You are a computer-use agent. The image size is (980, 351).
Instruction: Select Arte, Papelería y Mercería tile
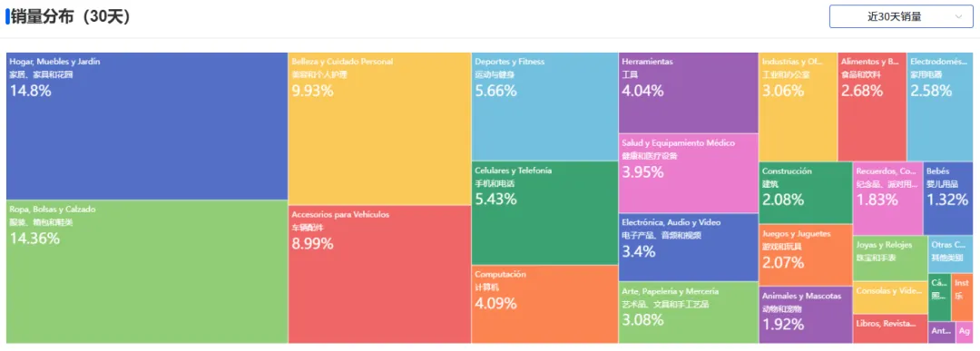click(x=688, y=312)
